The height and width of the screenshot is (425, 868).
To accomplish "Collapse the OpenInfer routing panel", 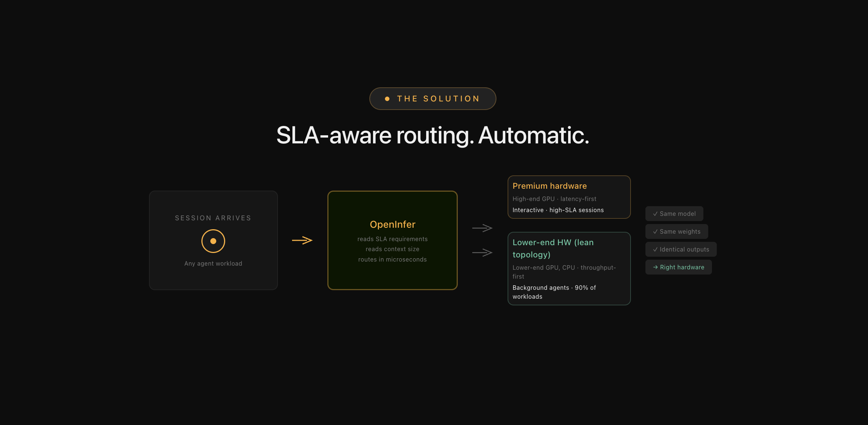I will [392, 240].
